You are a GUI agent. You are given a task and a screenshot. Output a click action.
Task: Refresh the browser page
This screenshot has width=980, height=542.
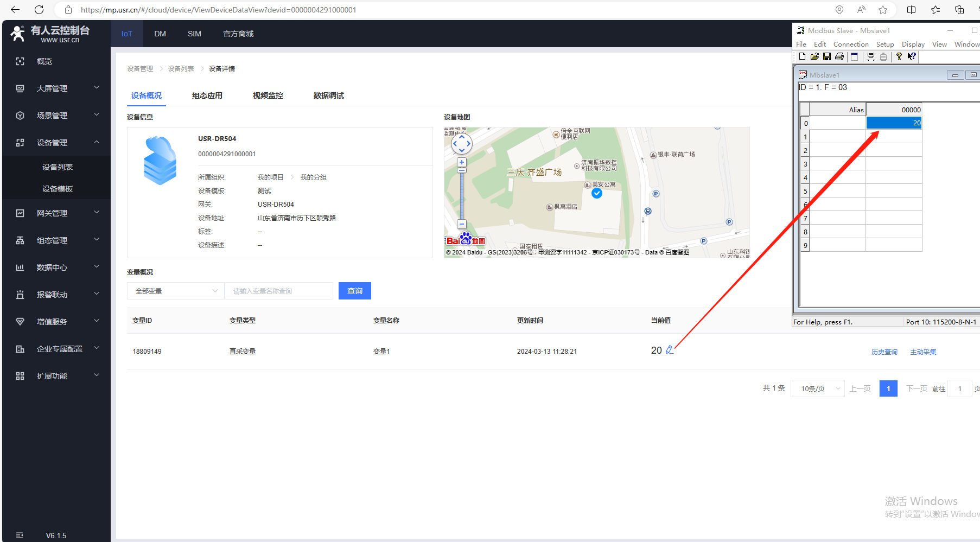tap(39, 10)
